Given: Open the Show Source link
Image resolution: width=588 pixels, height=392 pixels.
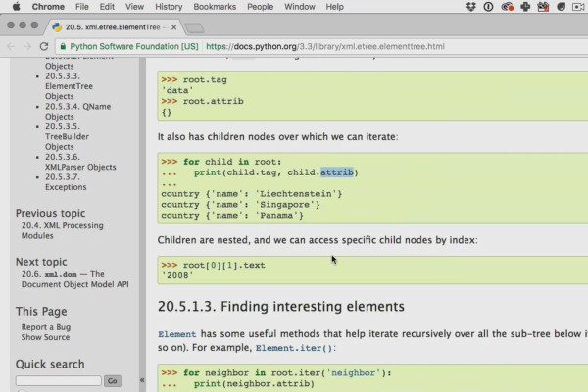Looking at the screenshot, I should click(x=46, y=338).
